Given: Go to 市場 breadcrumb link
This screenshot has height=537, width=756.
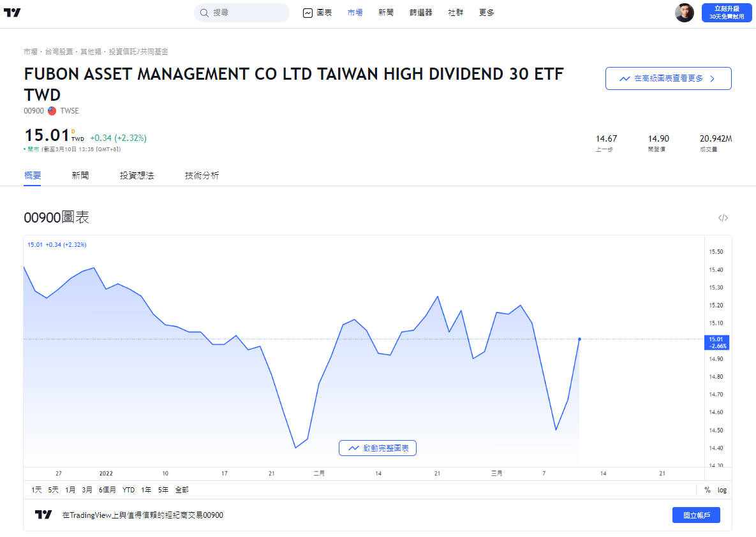Looking at the screenshot, I should (31, 52).
